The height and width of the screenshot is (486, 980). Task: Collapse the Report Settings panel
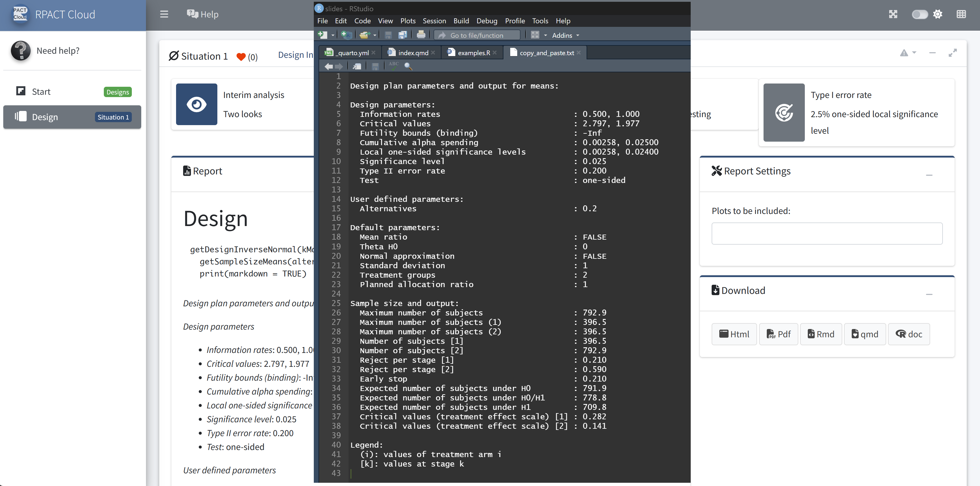click(x=929, y=175)
